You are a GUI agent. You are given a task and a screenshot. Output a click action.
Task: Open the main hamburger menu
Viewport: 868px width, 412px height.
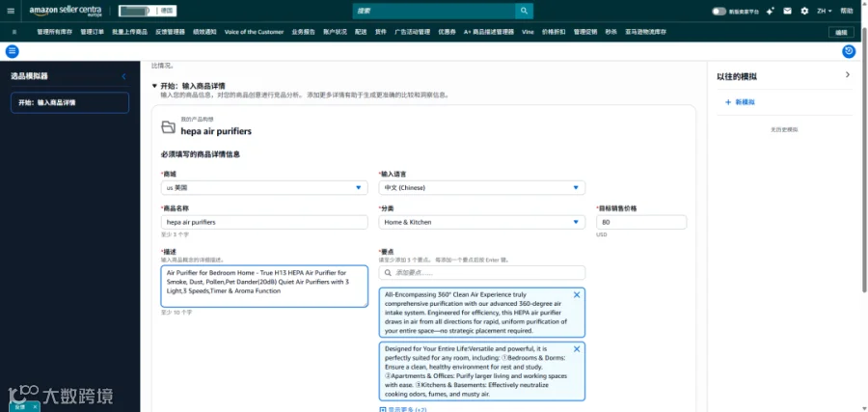11,11
